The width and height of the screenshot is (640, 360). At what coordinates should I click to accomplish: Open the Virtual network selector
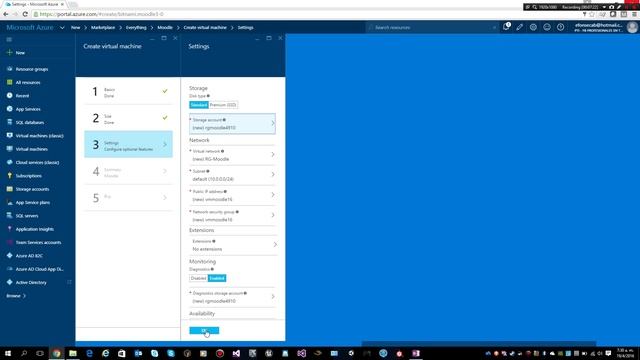tap(232, 155)
